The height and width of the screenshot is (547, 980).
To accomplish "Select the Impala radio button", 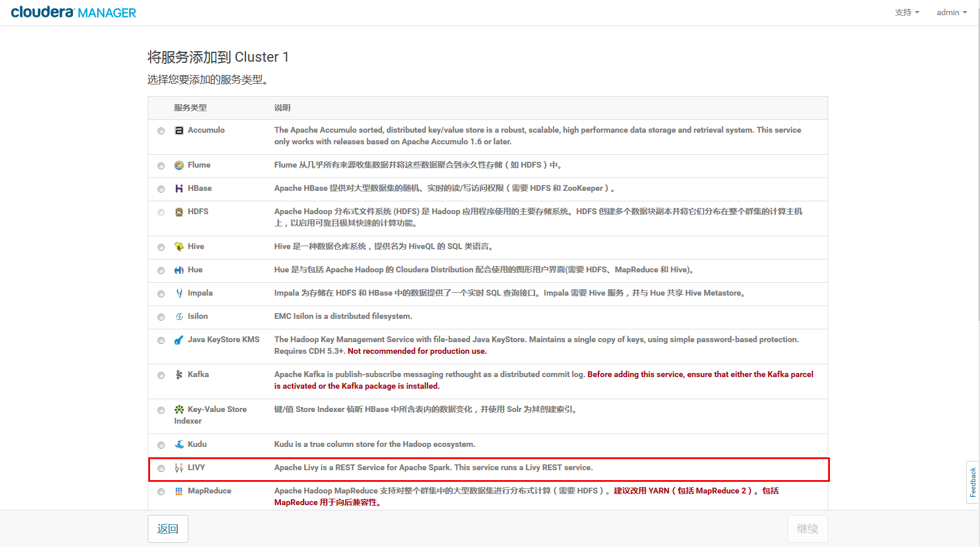I will (x=161, y=294).
